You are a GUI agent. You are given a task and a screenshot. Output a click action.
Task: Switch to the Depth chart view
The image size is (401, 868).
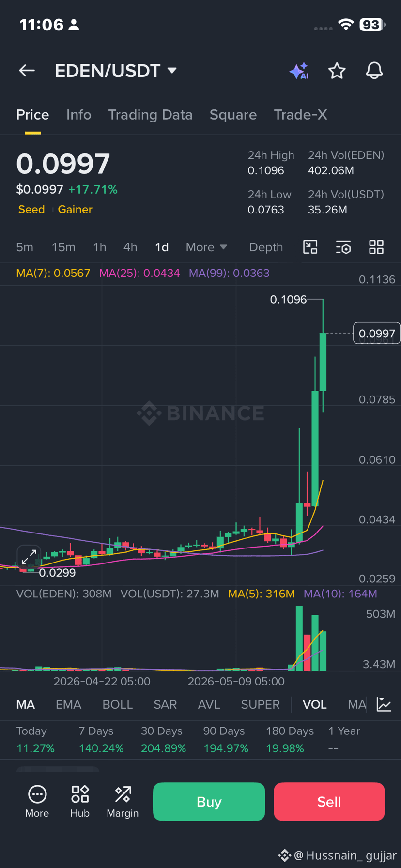[266, 247]
